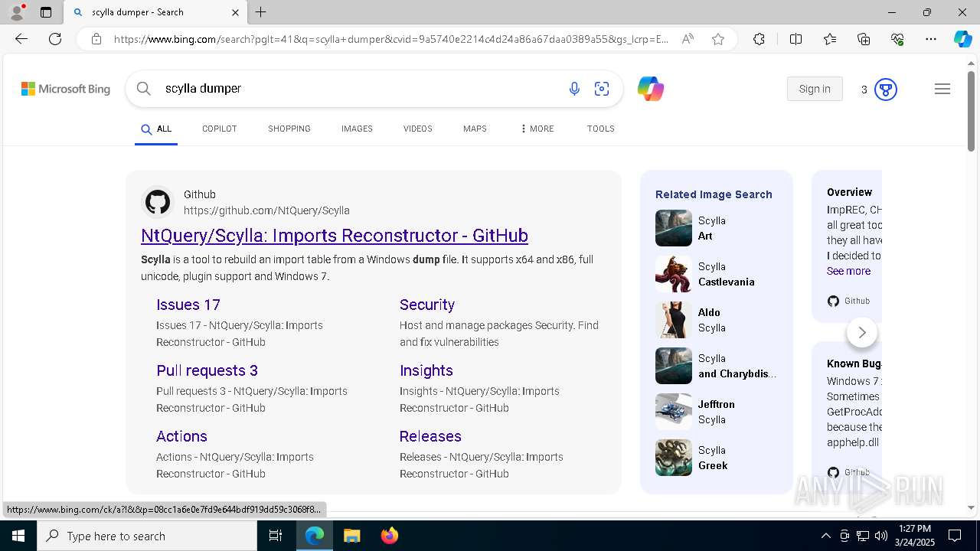Open the Insights sublink
The height and width of the screenshot is (551, 980).
tap(426, 370)
